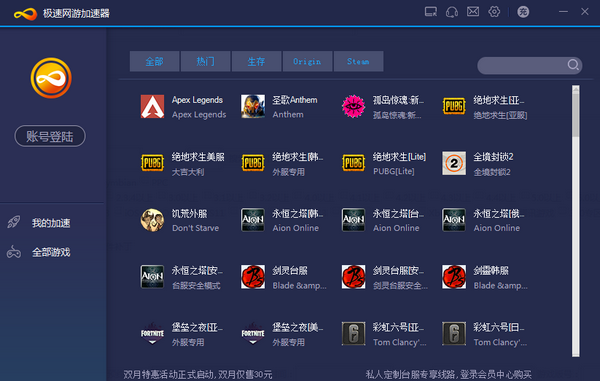
Task: Open the PUBG icon for 绝地求生美服
Action: coord(152,163)
